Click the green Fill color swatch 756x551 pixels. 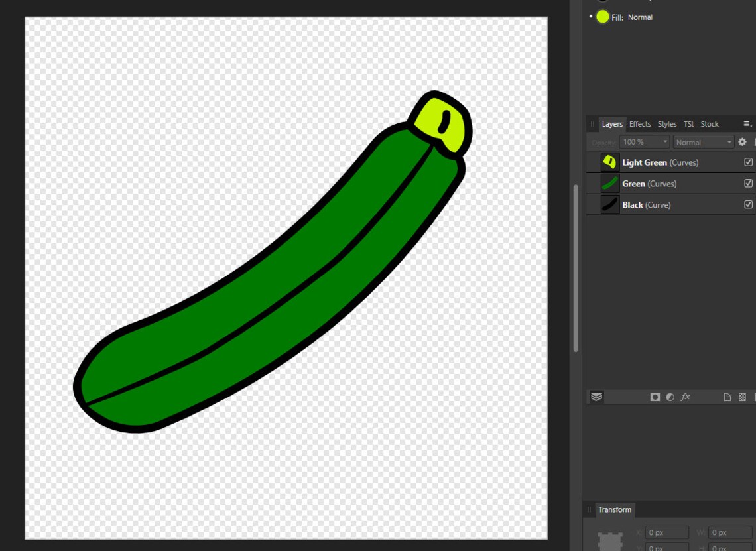[x=604, y=17]
